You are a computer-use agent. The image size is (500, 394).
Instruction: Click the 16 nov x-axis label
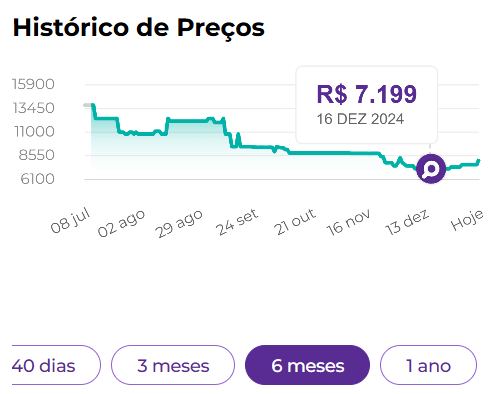(348, 222)
